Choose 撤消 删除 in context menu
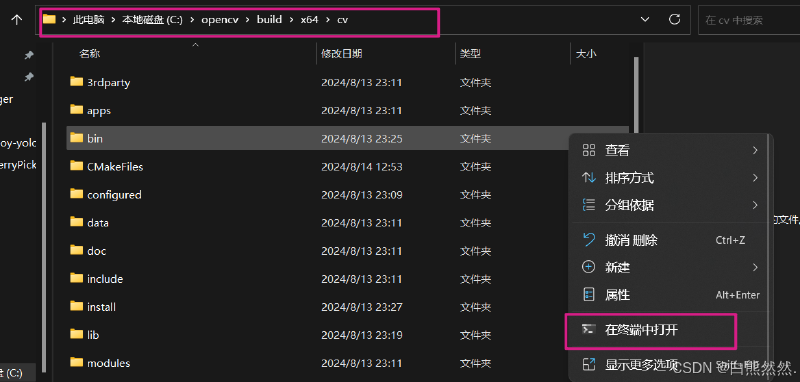The width and height of the screenshot is (800, 382). [x=670, y=240]
